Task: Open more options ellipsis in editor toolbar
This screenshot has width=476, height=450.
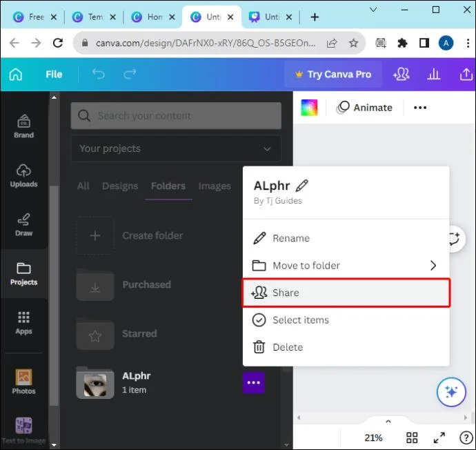Action: tap(420, 108)
